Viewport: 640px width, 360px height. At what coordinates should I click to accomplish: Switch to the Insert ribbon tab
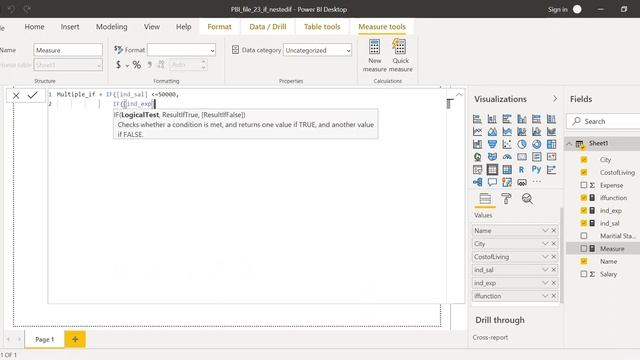[x=70, y=27]
